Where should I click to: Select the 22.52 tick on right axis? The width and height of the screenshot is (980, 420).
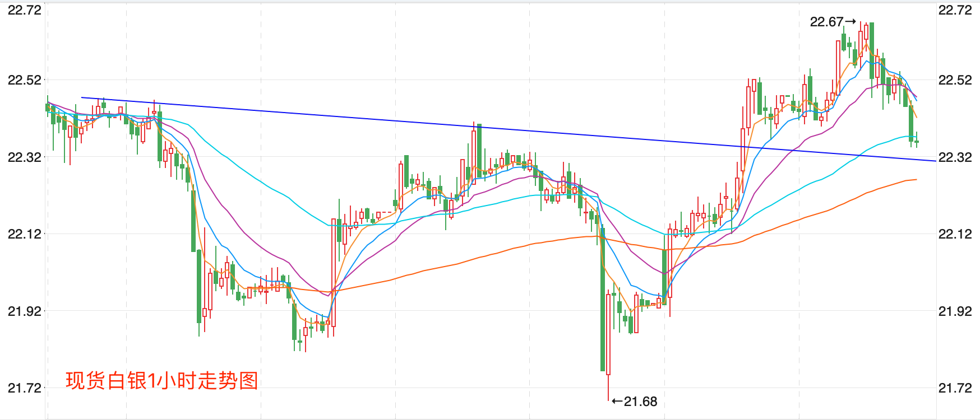click(x=955, y=80)
